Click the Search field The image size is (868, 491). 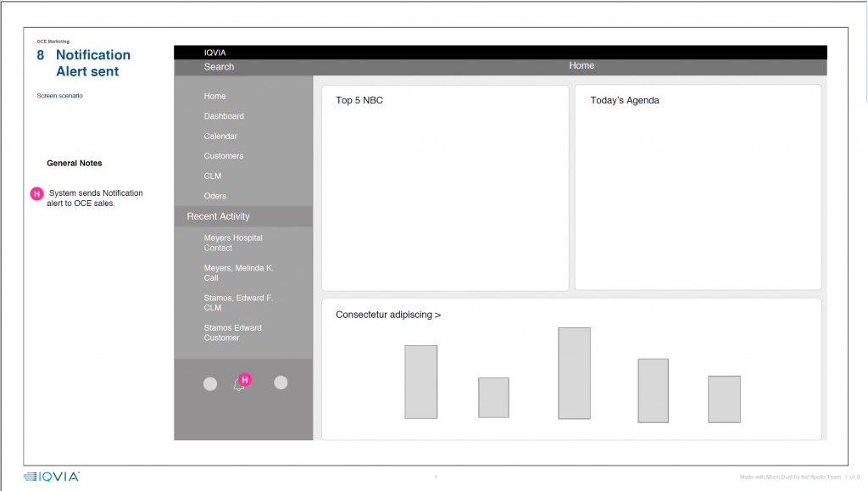pos(220,67)
